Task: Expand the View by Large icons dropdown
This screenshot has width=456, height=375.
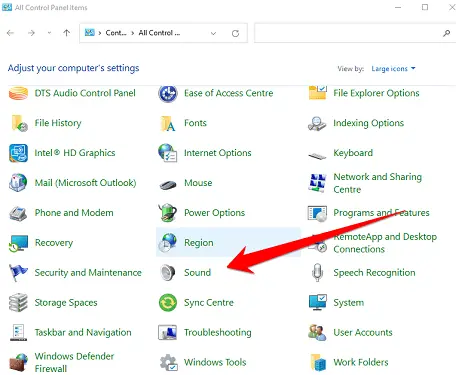Action: tap(393, 69)
